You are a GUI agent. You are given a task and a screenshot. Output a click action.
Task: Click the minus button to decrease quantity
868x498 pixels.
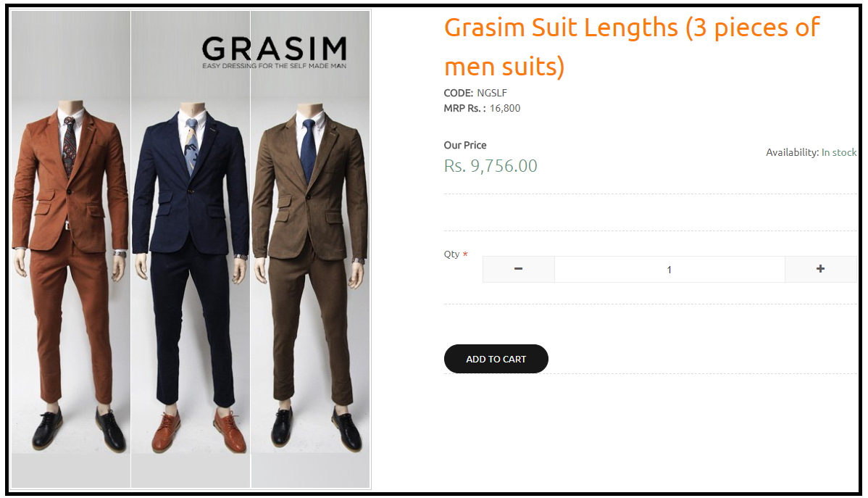tap(518, 269)
